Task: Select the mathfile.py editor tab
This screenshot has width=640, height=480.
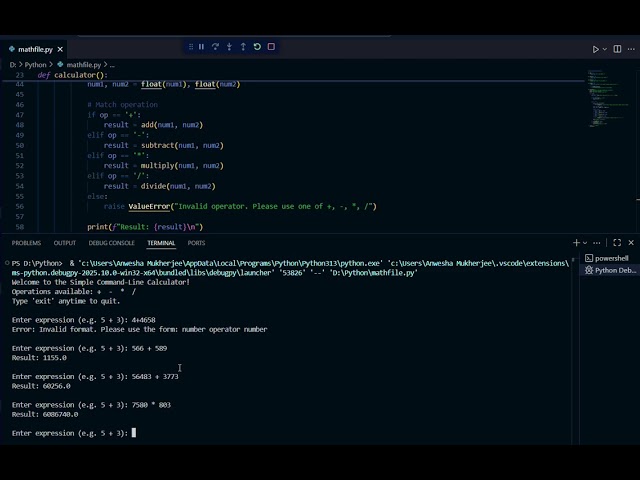Action: tap(36, 49)
